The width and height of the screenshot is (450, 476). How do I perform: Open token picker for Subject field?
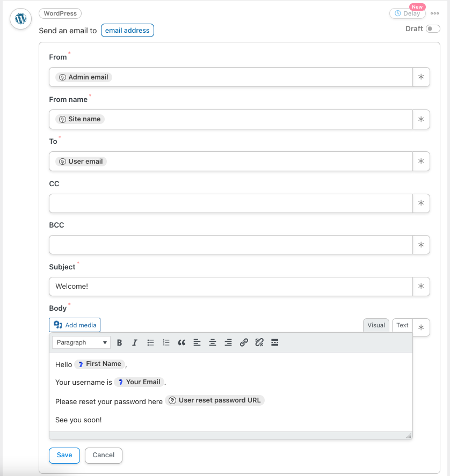pos(421,286)
